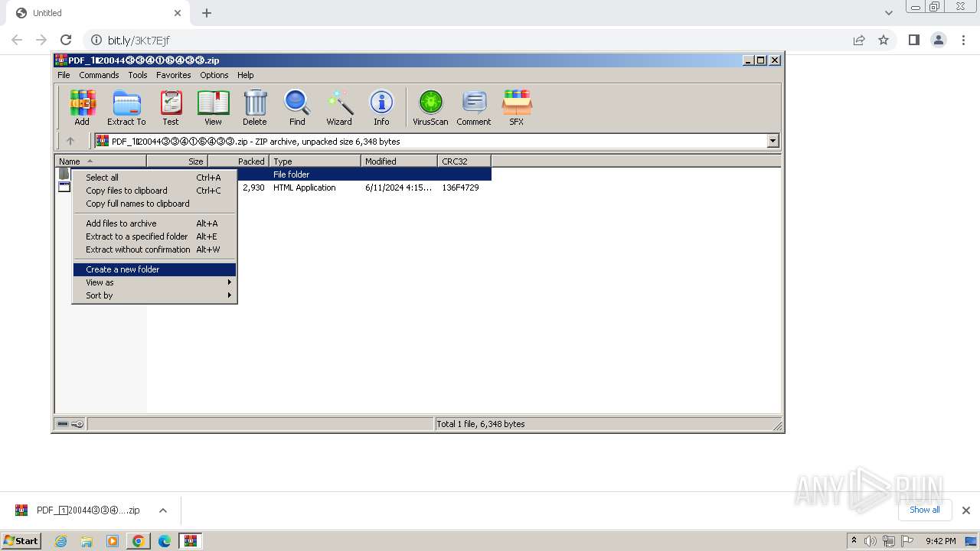Sort by the CRC32 column header
The image size is (980, 551).
(464, 161)
